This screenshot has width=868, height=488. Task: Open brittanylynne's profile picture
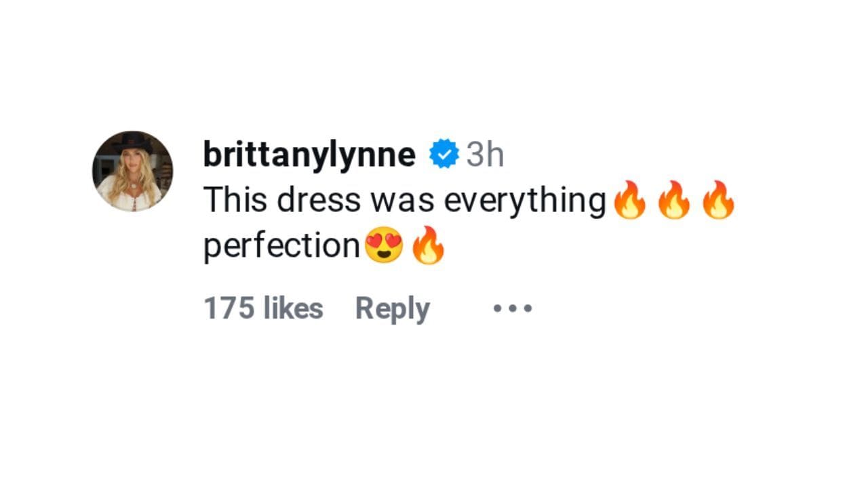[x=132, y=171]
